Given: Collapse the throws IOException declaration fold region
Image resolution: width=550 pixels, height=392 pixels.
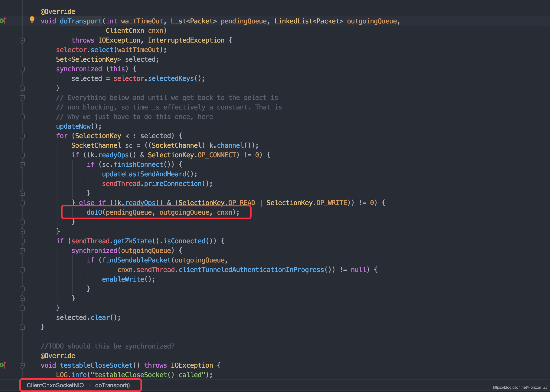Looking at the screenshot, I should 22,41.
